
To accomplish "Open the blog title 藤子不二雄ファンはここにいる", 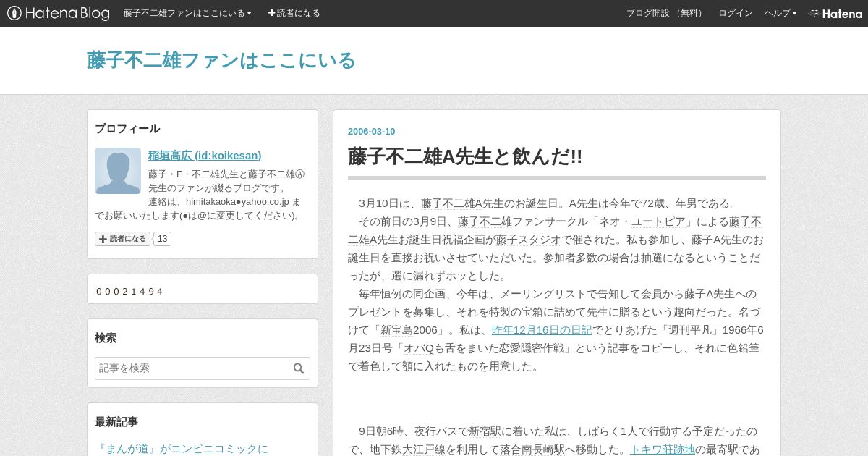I will click(x=221, y=60).
